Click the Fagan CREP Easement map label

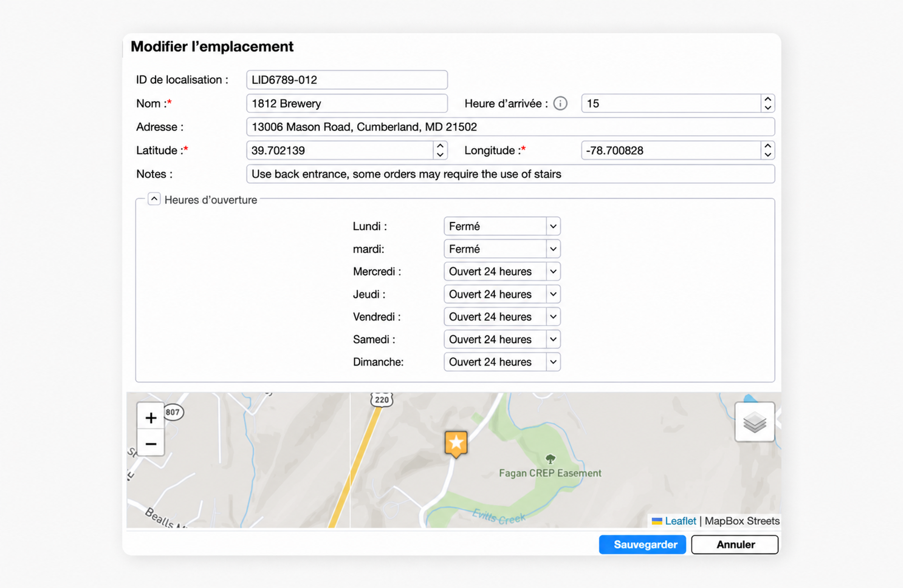click(x=550, y=473)
